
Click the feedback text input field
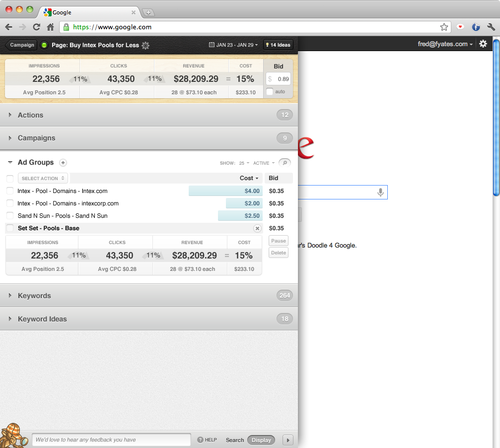click(111, 440)
